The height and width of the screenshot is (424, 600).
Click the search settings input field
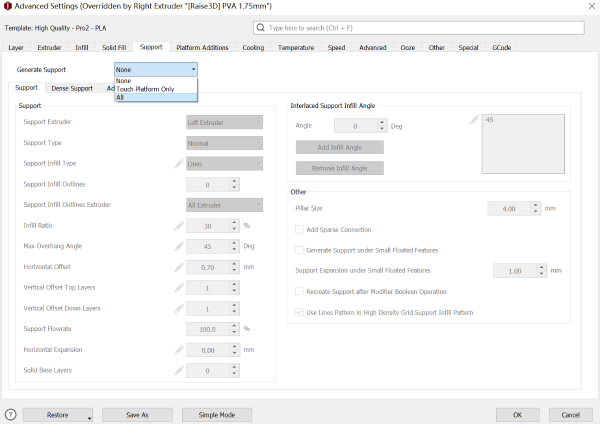[420, 30]
